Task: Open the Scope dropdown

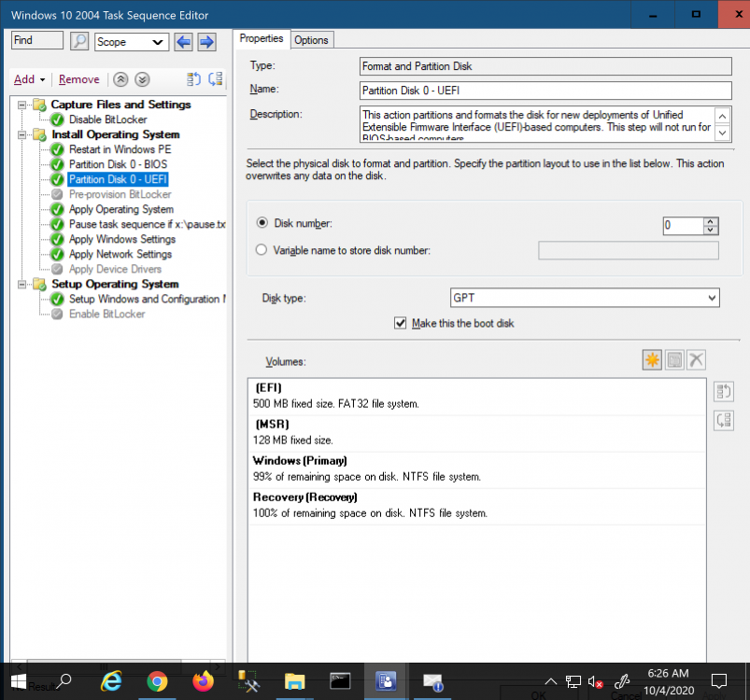Action: coord(131,41)
